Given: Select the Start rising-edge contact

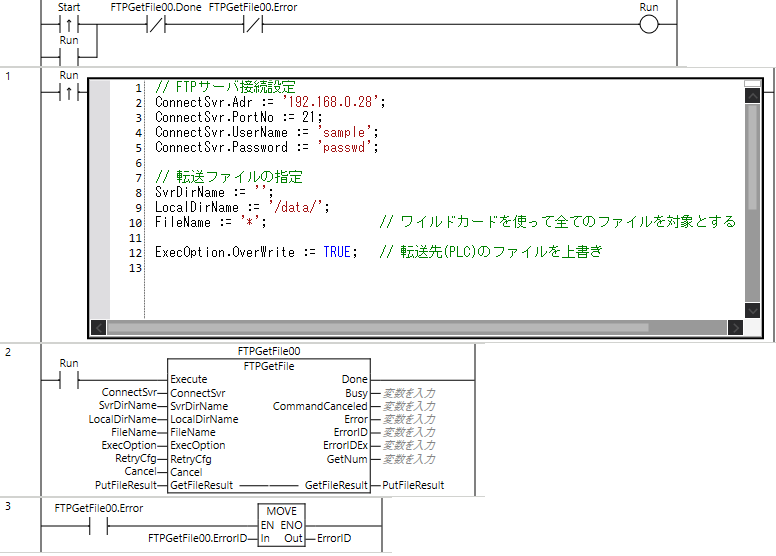Looking at the screenshot, I should [69, 24].
